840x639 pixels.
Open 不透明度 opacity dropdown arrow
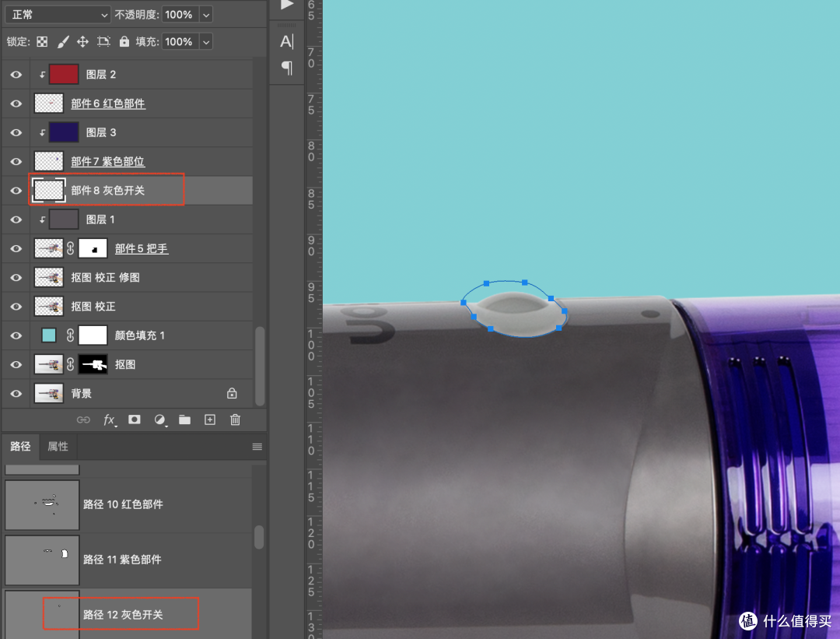206,15
